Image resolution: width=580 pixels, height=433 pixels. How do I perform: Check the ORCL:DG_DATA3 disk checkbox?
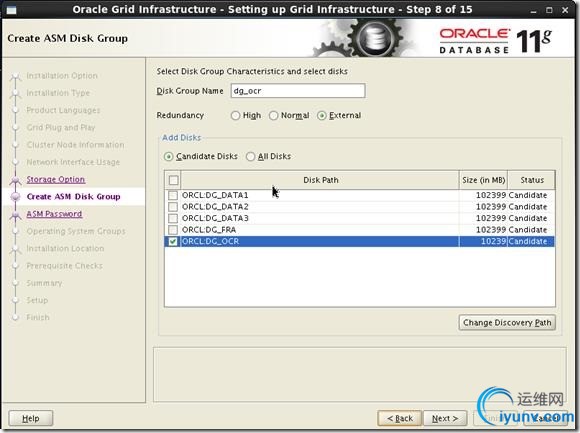coord(173,218)
